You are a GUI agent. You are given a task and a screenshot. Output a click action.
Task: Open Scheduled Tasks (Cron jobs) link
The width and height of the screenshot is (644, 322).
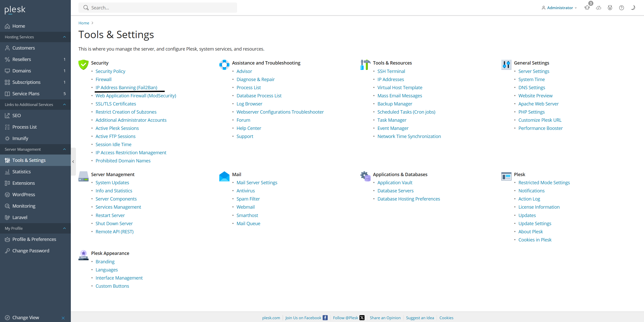click(x=406, y=112)
